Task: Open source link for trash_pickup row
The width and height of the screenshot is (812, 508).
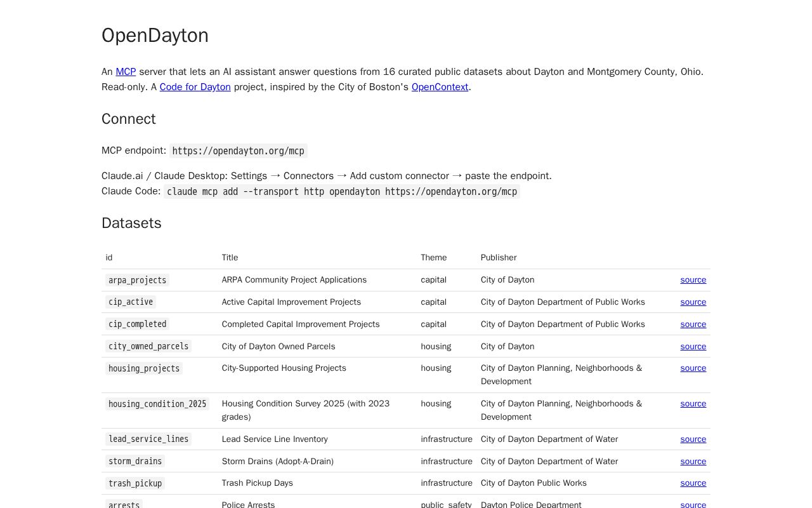Action: [x=693, y=483]
